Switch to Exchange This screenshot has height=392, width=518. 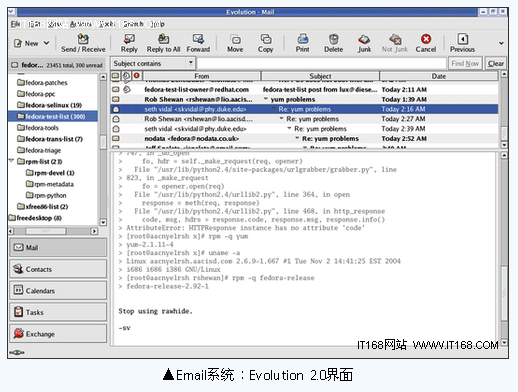(x=58, y=334)
